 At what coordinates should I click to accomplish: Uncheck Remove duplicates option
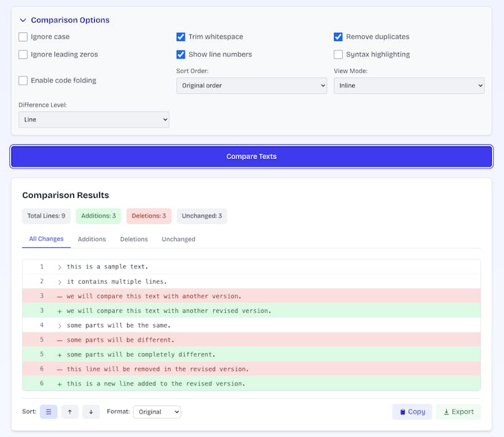(338, 37)
